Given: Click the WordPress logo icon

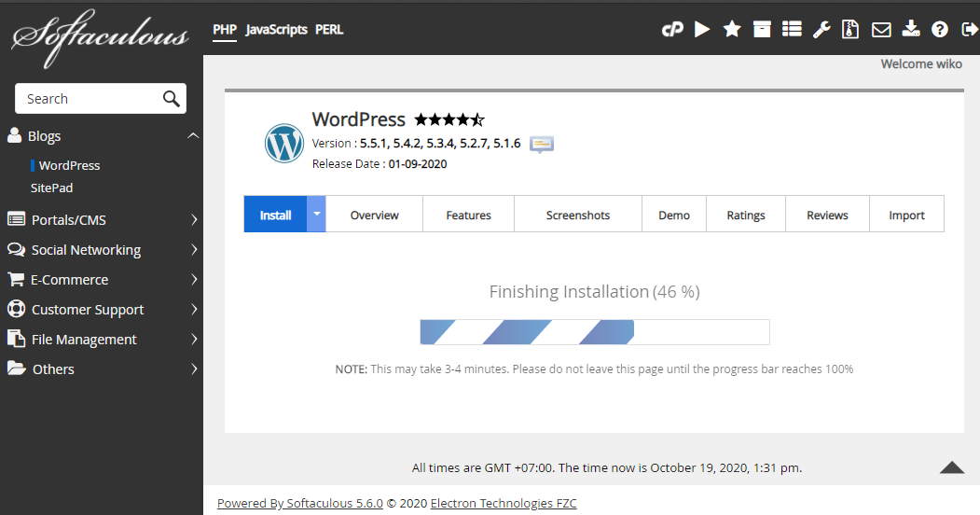Looking at the screenshot, I should pos(284,143).
